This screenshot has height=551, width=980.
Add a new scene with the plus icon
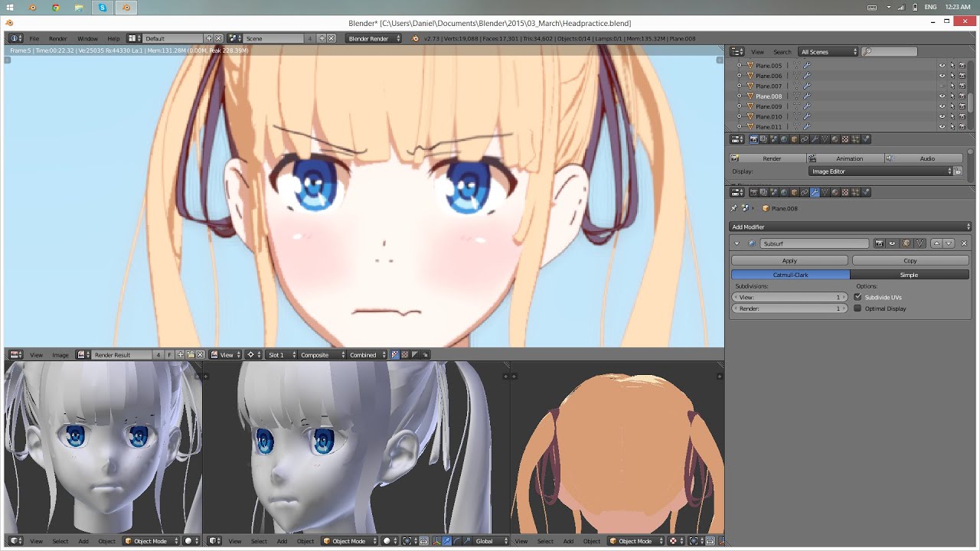(322, 38)
